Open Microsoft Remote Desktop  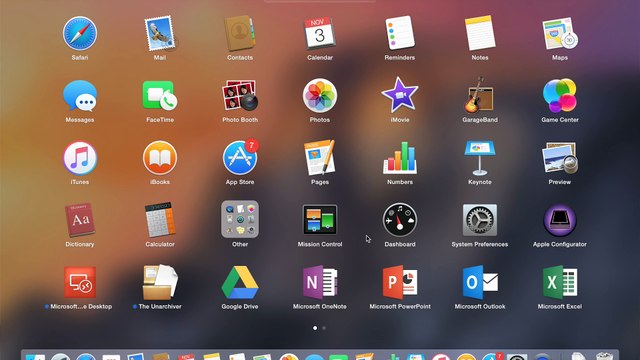80,282
